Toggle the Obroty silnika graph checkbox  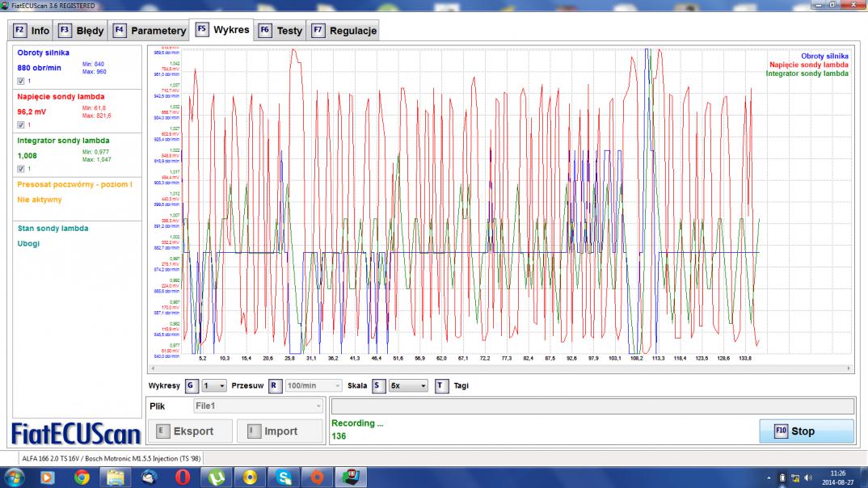(x=21, y=82)
